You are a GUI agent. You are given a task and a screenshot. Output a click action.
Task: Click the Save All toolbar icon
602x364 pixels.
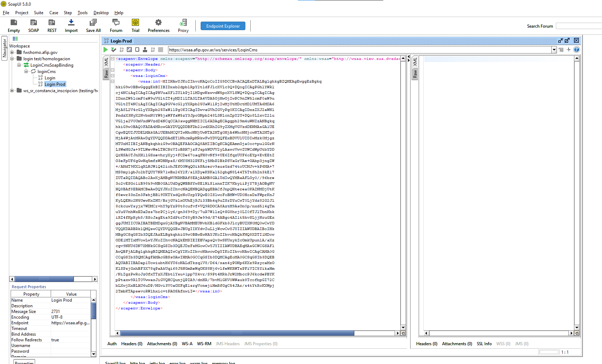(93, 26)
